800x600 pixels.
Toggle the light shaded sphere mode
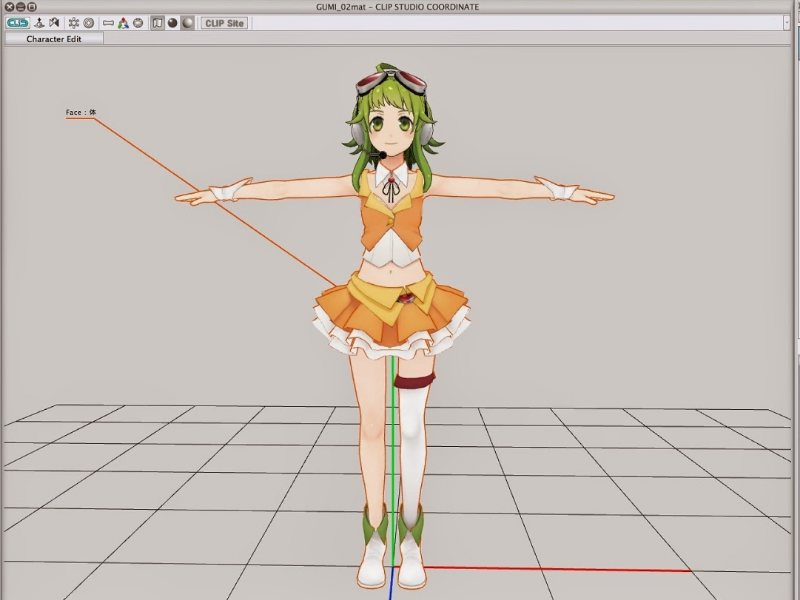pos(187,22)
